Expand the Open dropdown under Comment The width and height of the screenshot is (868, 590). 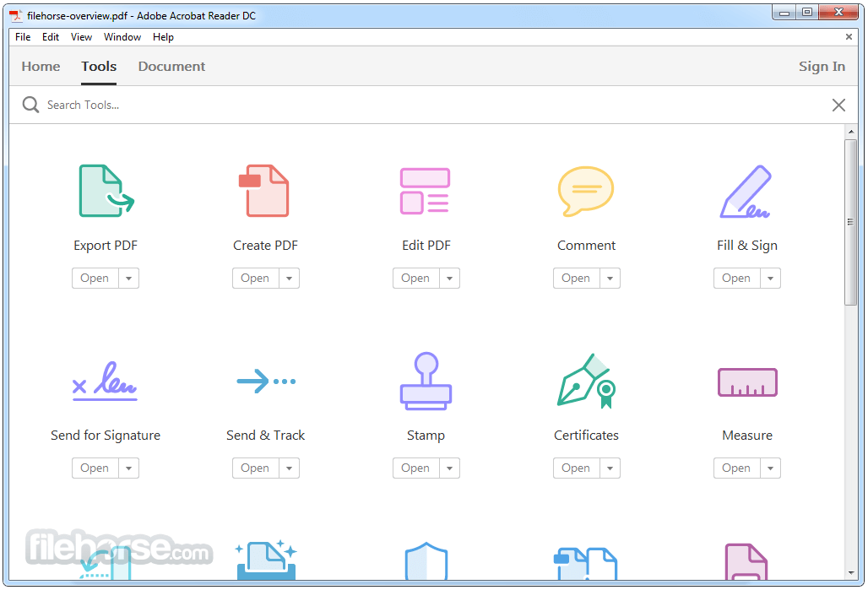click(x=609, y=278)
